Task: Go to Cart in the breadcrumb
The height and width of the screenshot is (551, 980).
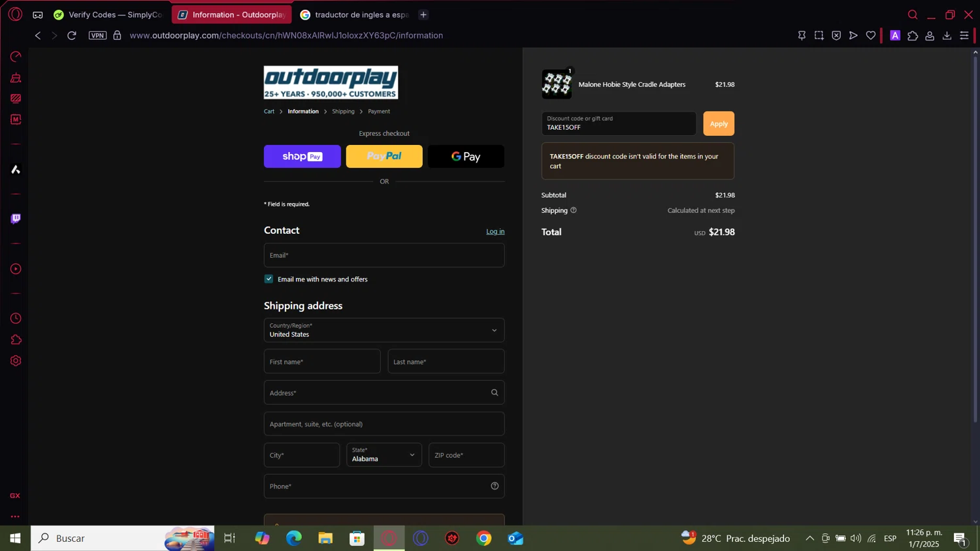Action: (x=269, y=112)
